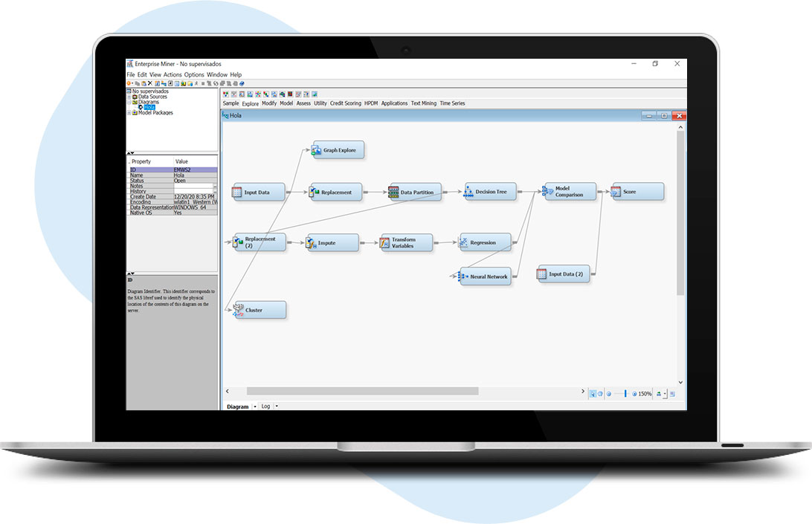Switch to the Credit Scoring tab
This screenshot has width=812, height=524.
pos(346,103)
